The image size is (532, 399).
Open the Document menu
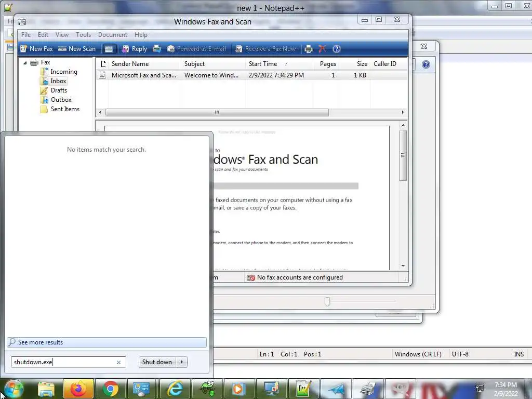113,35
